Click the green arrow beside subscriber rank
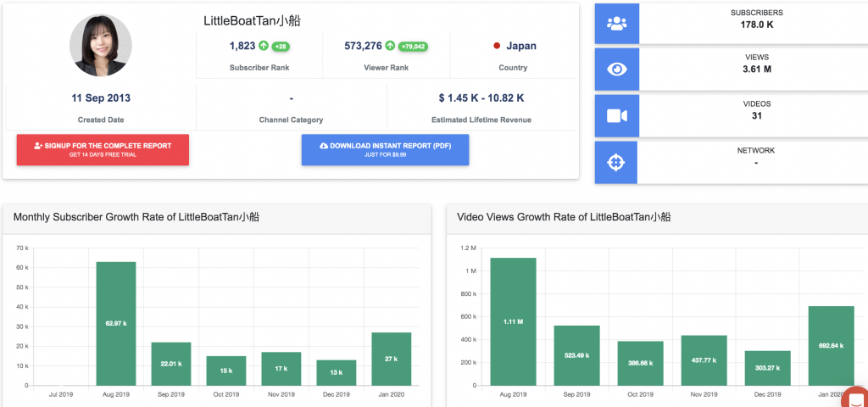Viewport: 868px width, 407px height. pos(263,46)
